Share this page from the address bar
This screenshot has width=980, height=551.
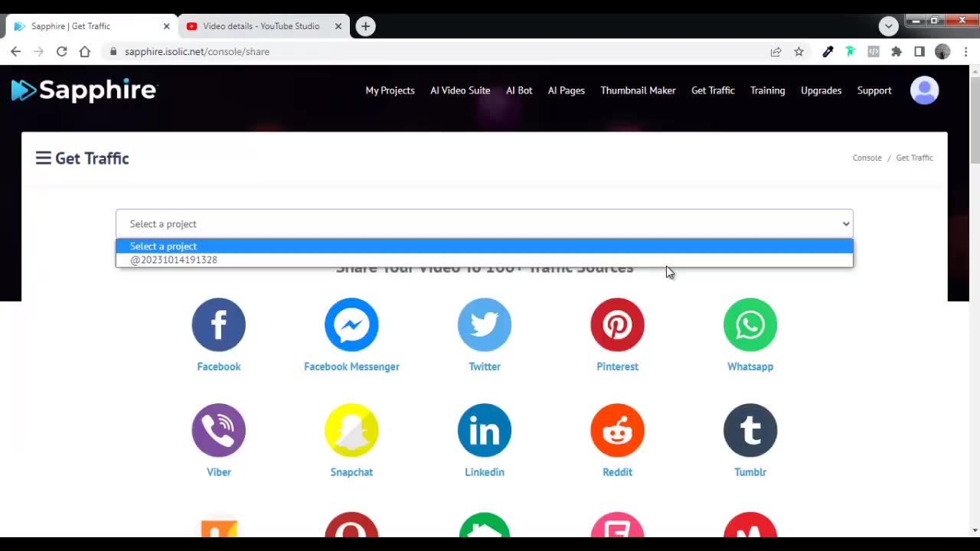(x=776, y=51)
